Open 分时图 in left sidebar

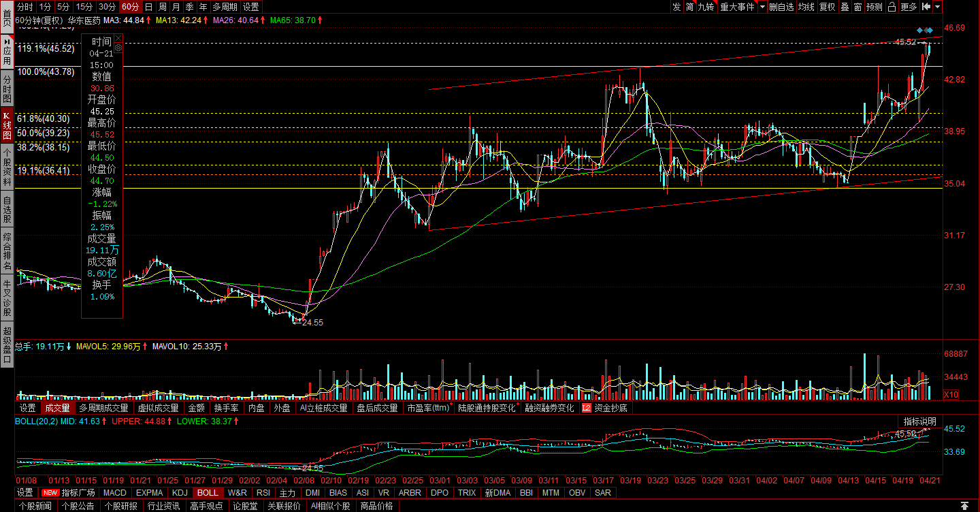(7, 88)
